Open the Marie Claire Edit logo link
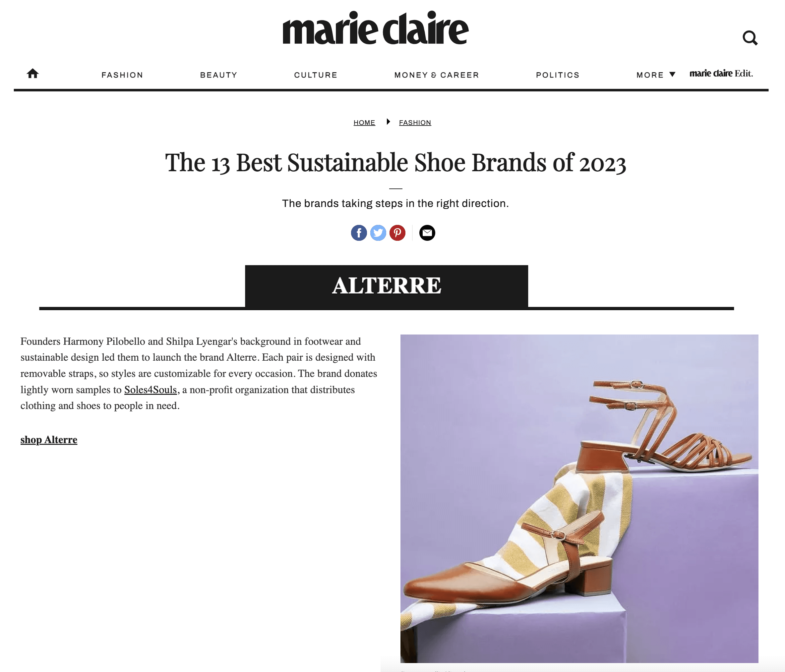Screen dimensions: 785x672 pos(721,74)
